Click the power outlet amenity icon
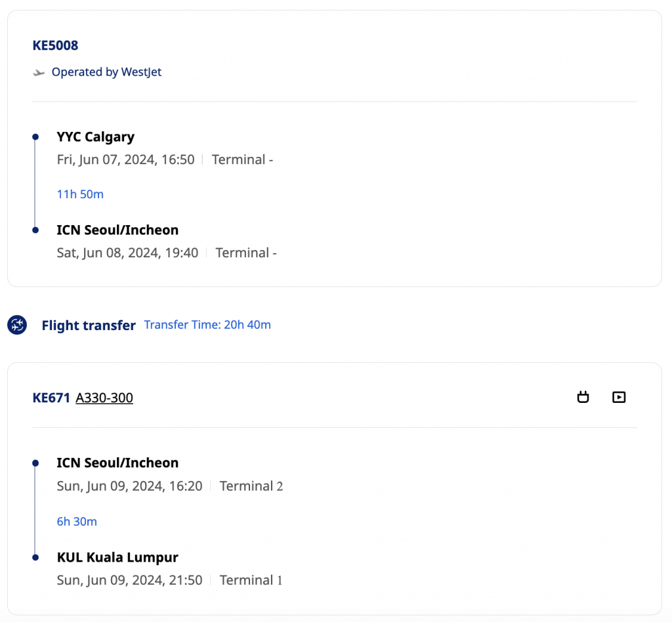 [583, 397]
